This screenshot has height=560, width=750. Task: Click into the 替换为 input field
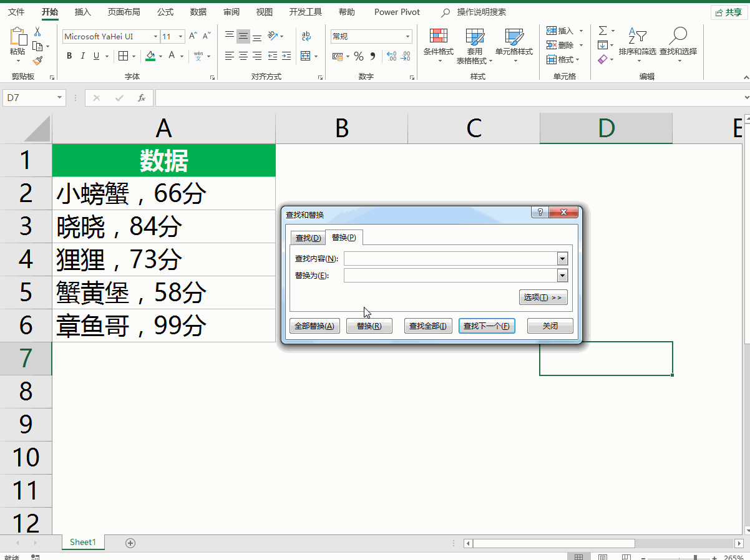449,276
